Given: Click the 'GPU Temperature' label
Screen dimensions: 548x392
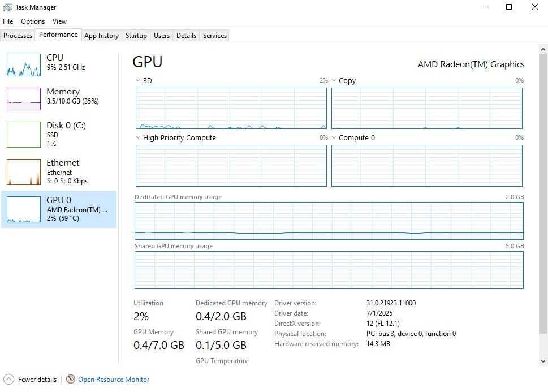Looking at the screenshot, I should (x=222, y=360).
